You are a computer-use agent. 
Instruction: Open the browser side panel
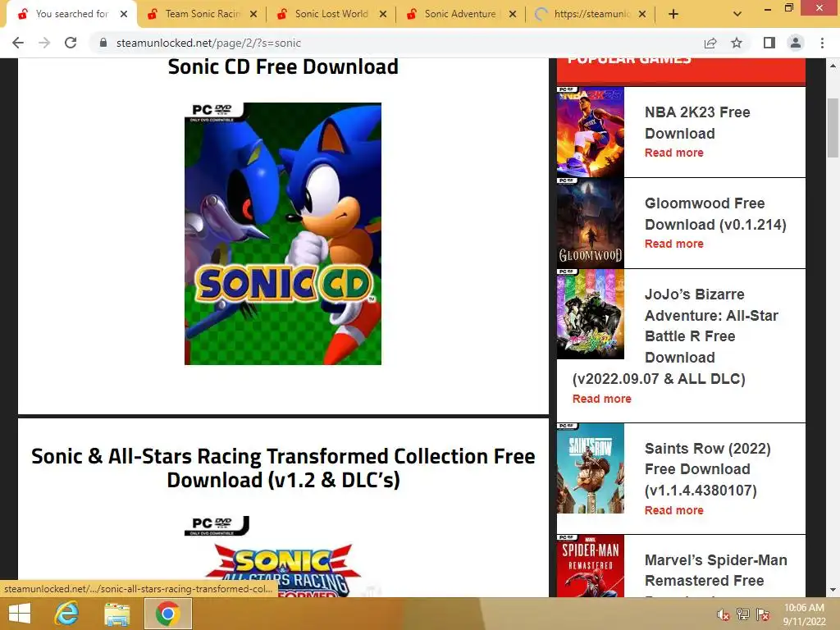coord(769,43)
